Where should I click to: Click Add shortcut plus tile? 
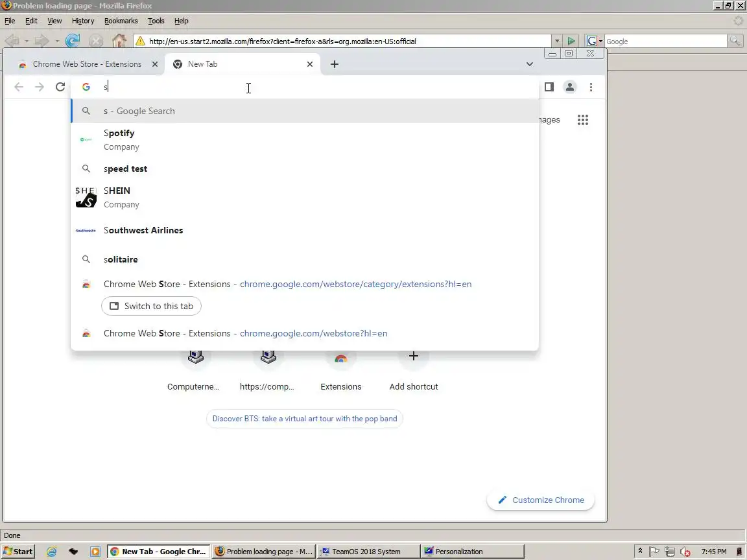414,371
